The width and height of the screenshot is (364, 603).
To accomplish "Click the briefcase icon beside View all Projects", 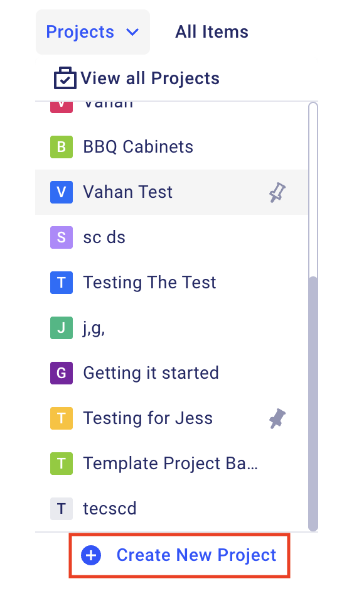I will point(65,78).
